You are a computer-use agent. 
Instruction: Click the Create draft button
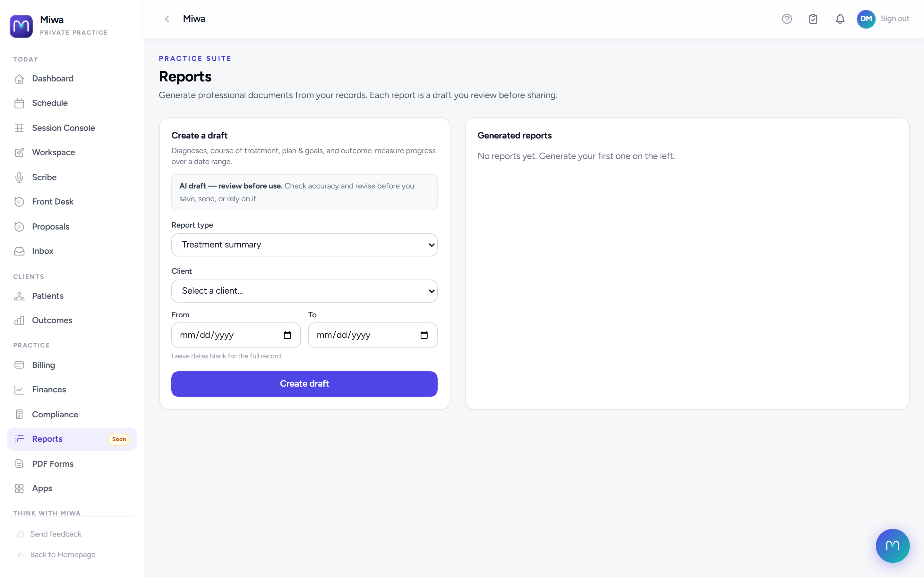coord(304,383)
